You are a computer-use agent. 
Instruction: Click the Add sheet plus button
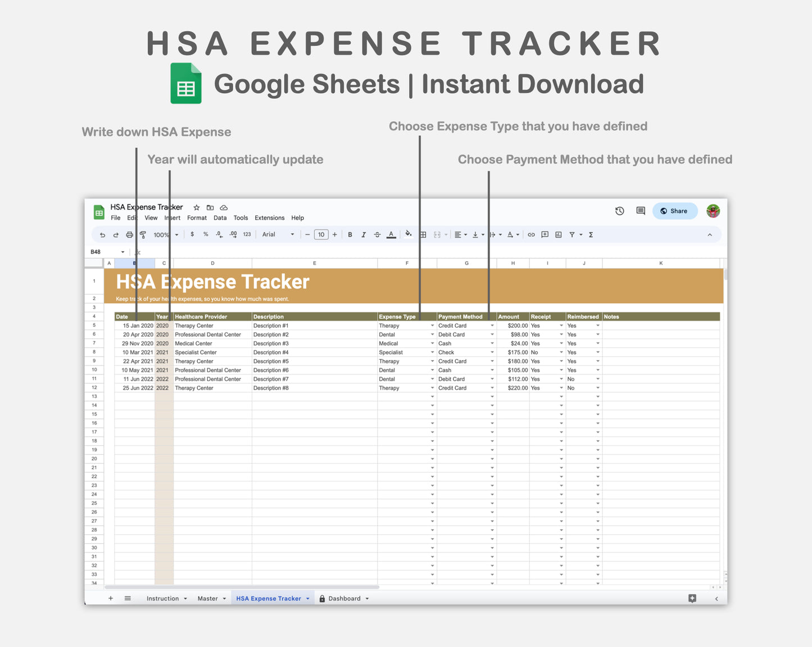coord(110,598)
